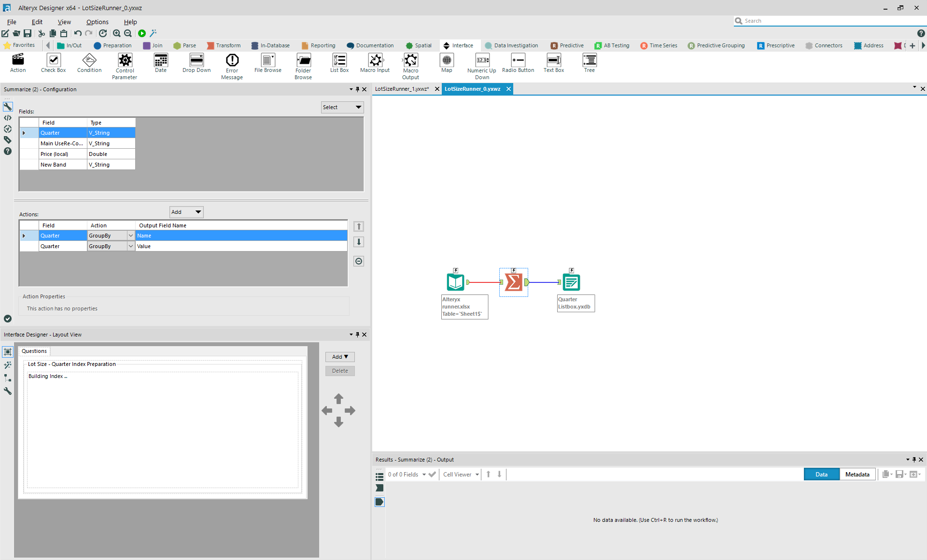Toggle the Interface Designer pin
The width and height of the screenshot is (927, 560).
coord(357,335)
